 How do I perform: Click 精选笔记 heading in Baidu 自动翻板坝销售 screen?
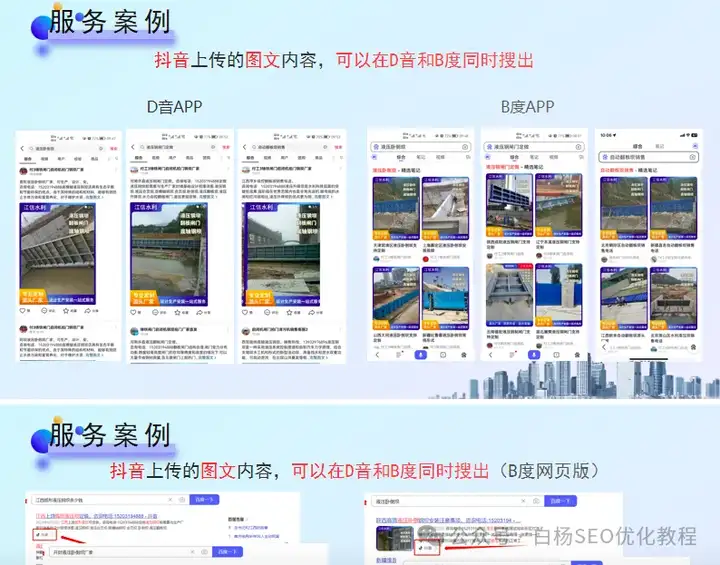(647, 170)
